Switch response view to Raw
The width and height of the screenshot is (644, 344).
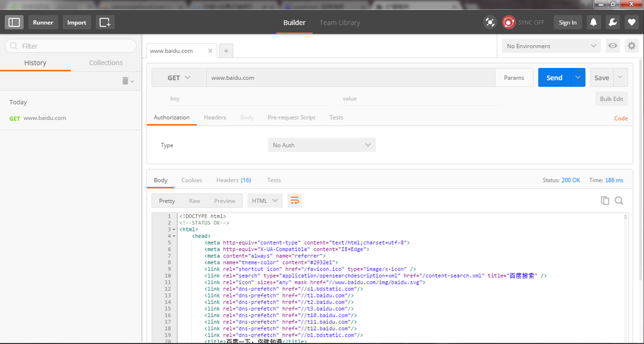[194, 201]
